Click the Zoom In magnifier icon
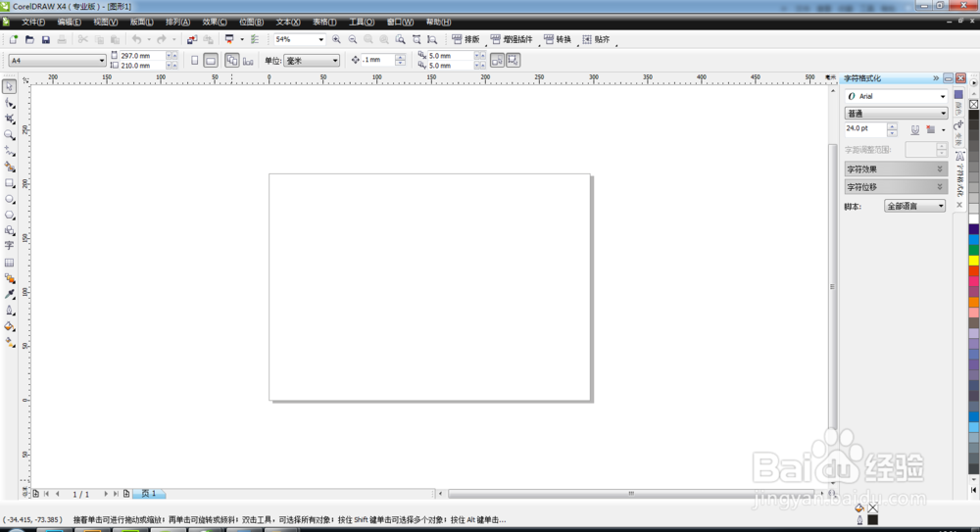980x532 pixels. (336, 39)
